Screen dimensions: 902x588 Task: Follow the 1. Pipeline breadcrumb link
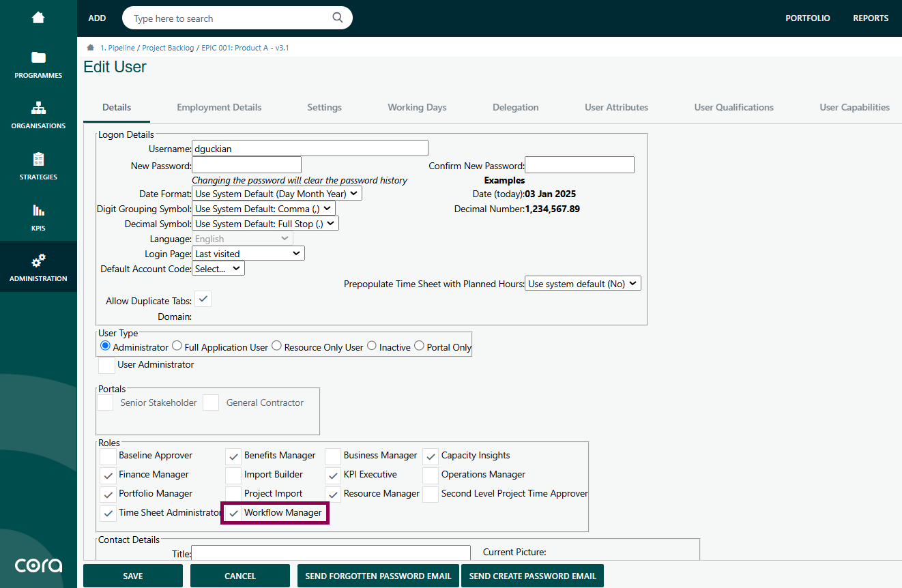(117, 48)
